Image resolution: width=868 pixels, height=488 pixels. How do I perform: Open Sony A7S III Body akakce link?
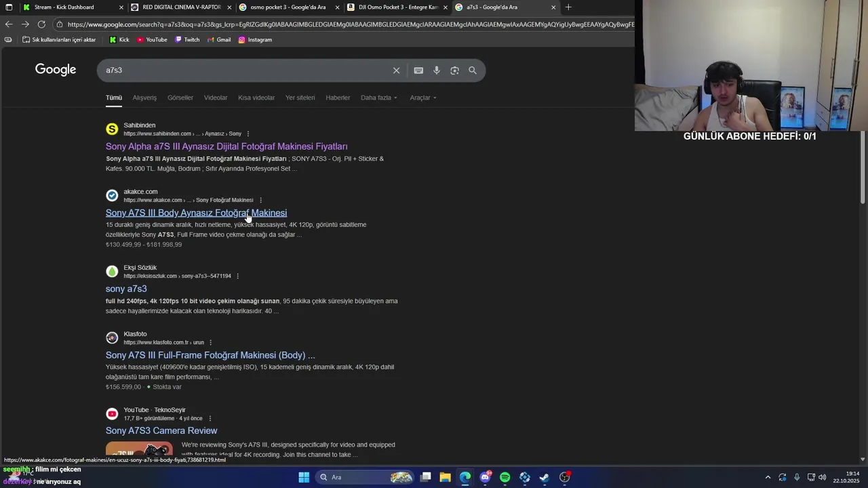click(x=196, y=213)
